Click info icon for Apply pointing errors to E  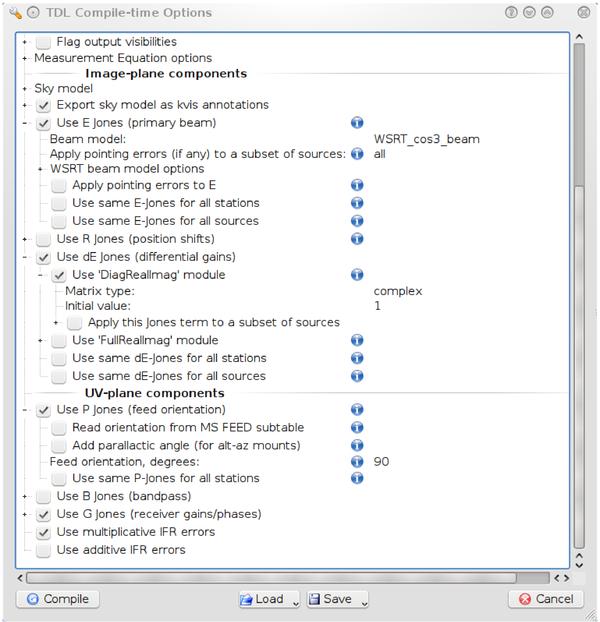[x=356, y=185]
